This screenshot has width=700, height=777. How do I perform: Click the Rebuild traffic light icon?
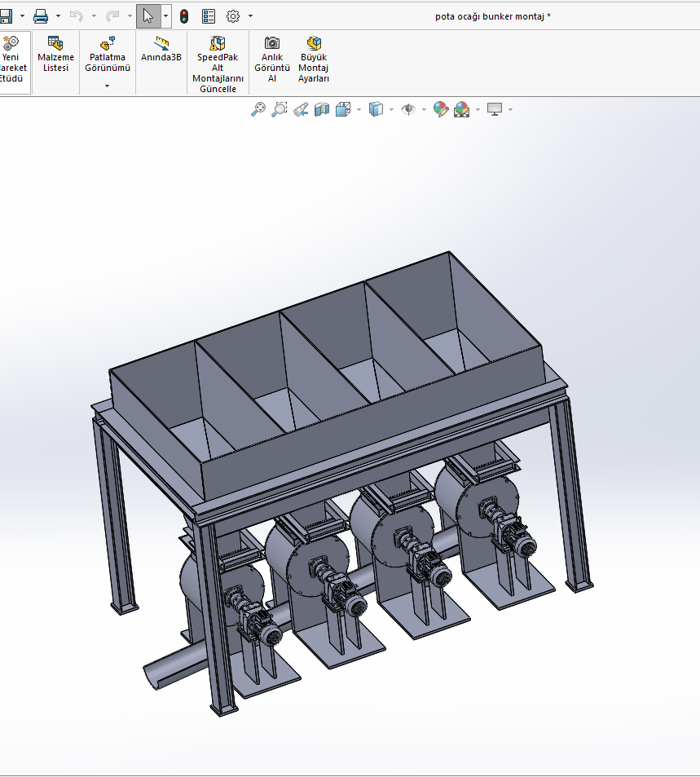tap(184, 16)
